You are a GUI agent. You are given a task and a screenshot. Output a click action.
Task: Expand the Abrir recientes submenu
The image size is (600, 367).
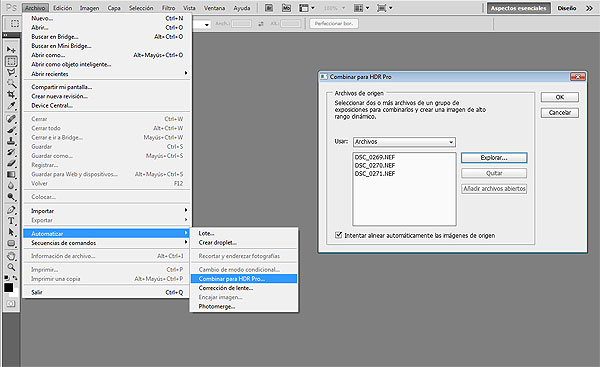pos(107,74)
